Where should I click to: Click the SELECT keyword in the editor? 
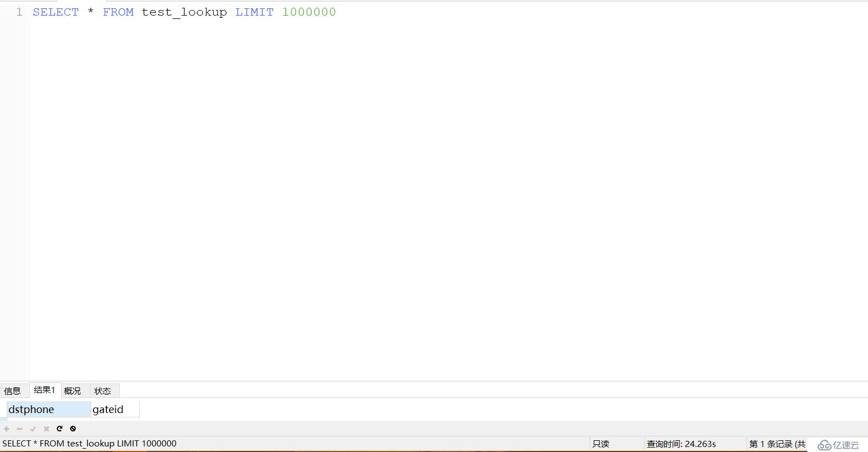(x=56, y=12)
